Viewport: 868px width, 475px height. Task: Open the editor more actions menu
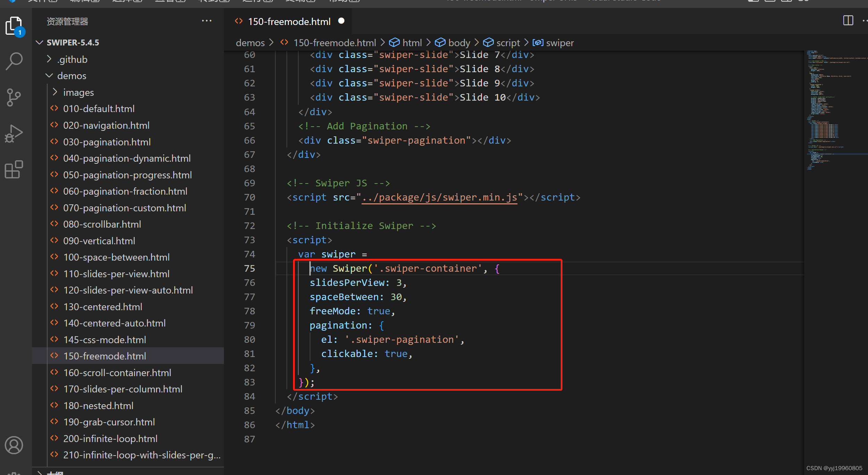[865, 21]
